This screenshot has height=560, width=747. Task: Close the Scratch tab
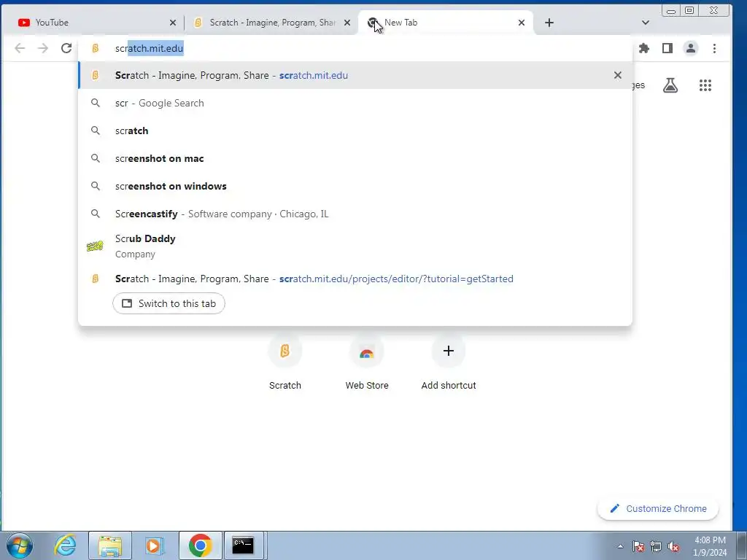[347, 23]
